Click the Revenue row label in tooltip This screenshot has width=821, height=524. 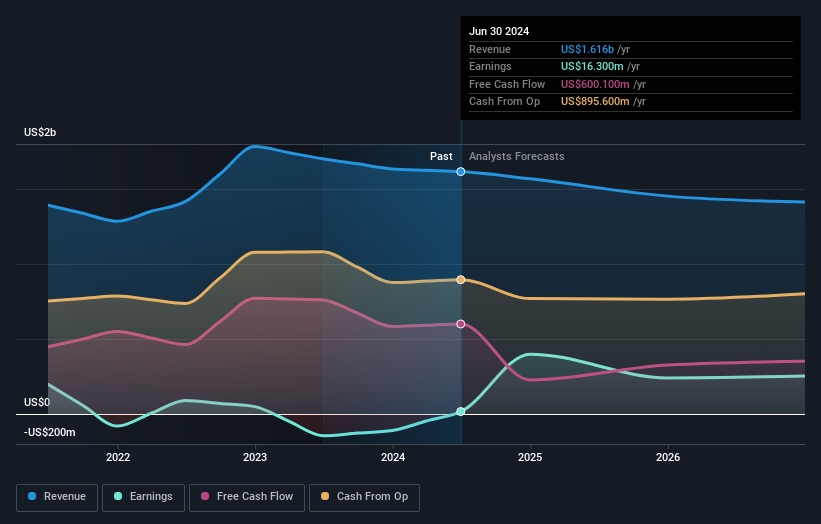coord(490,49)
